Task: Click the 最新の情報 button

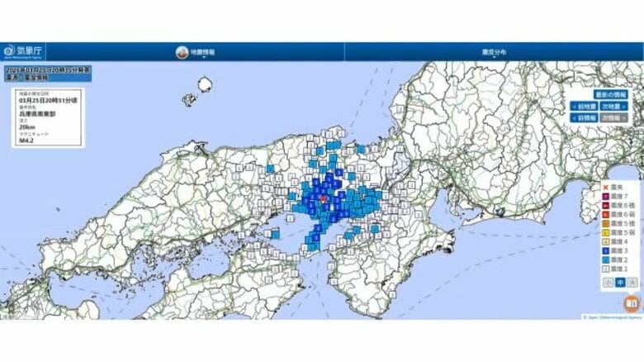Action: point(611,94)
